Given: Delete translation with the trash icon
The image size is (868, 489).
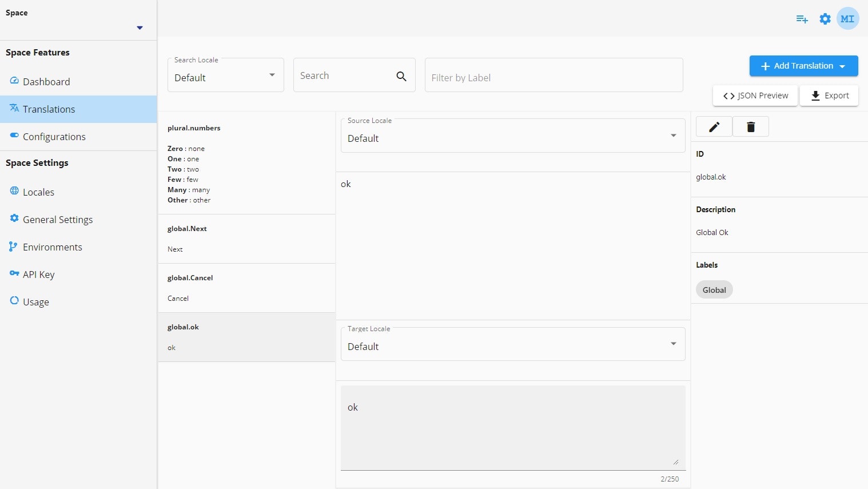Looking at the screenshot, I should point(751,127).
